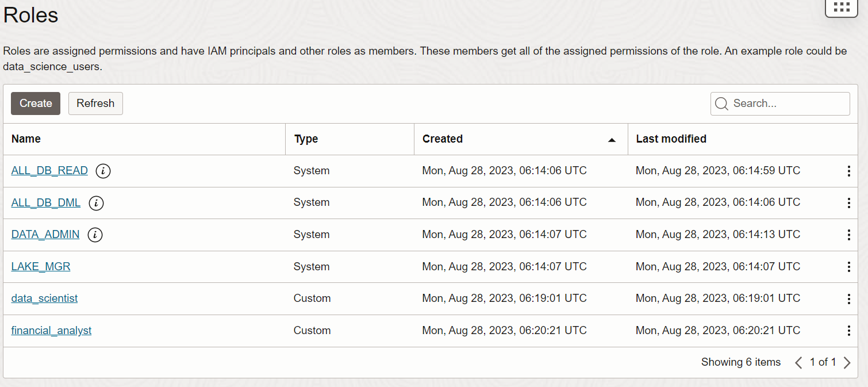Click the Create button
Viewport: 868px width, 387px height.
click(35, 104)
